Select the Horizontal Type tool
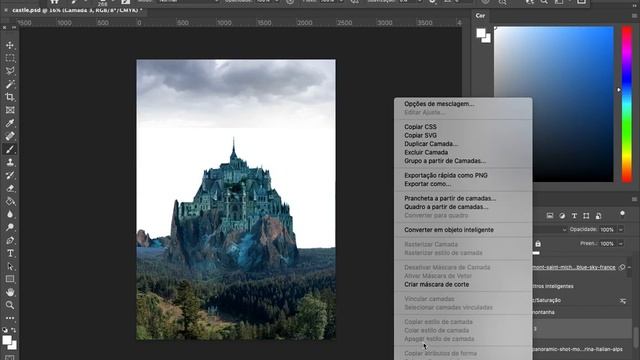This screenshot has width=640, height=360. (10, 253)
